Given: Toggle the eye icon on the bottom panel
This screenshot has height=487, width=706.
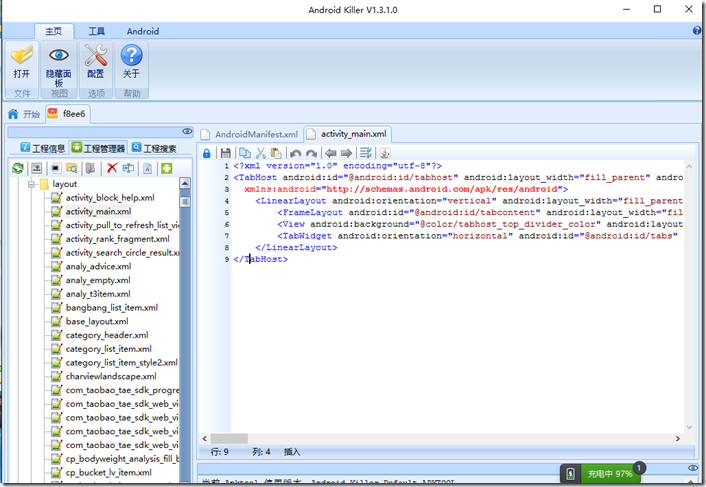Looking at the screenshot, I should [x=693, y=468].
